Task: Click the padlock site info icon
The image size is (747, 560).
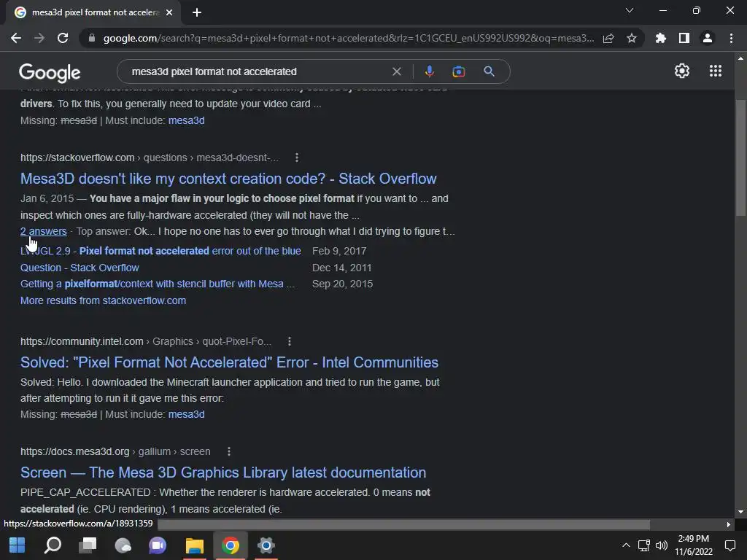Action: pyautogui.click(x=91, y=38)
